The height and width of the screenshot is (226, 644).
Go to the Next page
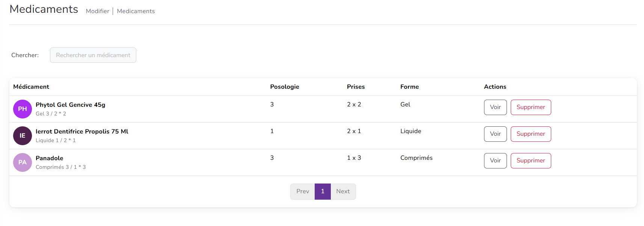tap(343, 191)
